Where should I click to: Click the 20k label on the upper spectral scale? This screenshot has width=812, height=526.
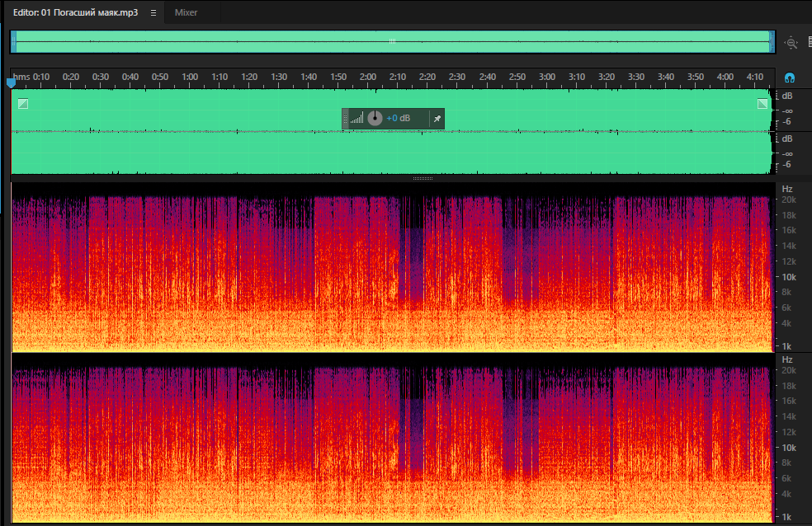pos(789,200)
